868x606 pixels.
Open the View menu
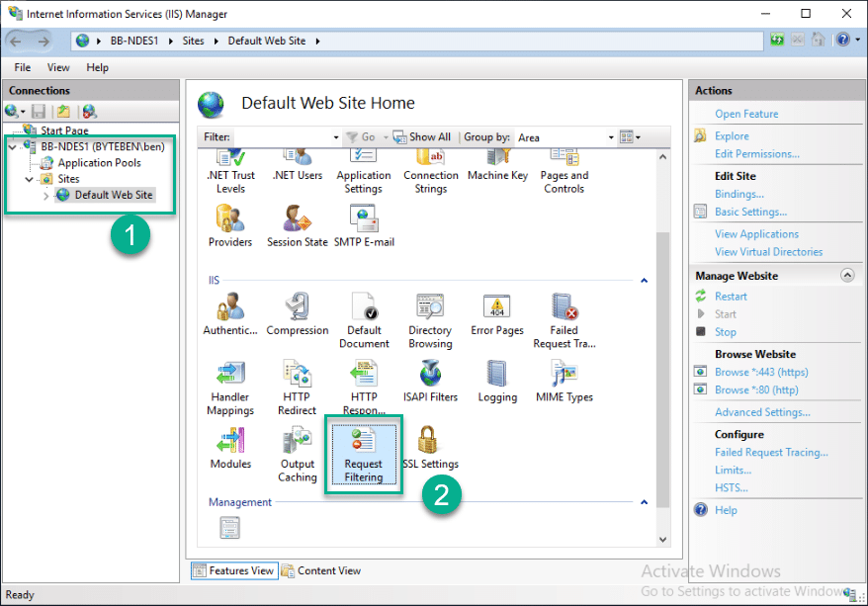[58, 67]
